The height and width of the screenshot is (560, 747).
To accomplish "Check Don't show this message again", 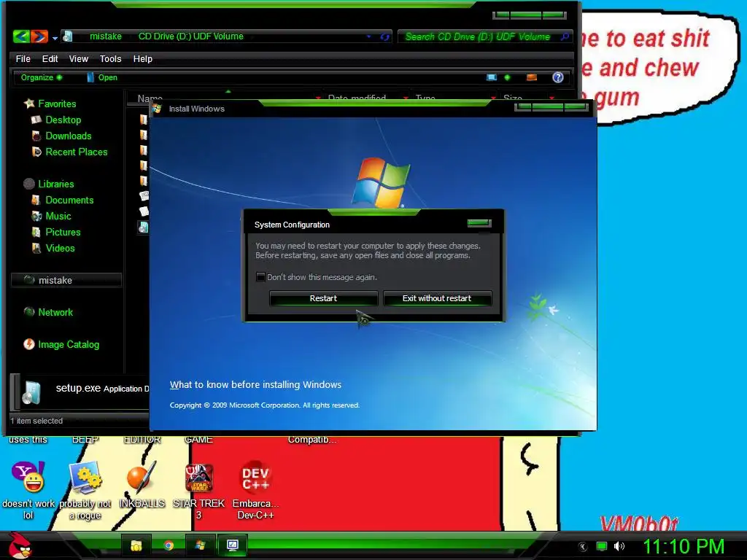I will coord(260,276).
